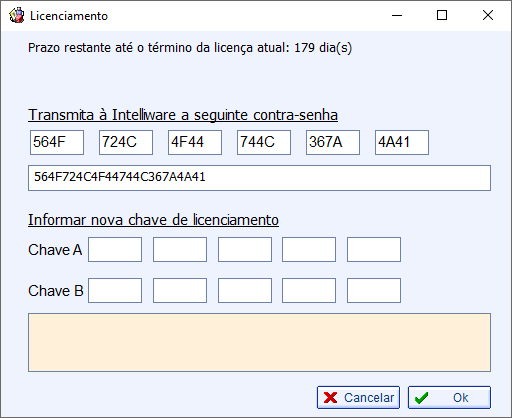This screenshot has height=418, width=512.
Task: Focus the third Chave A box
Action: tap(245, 249)
